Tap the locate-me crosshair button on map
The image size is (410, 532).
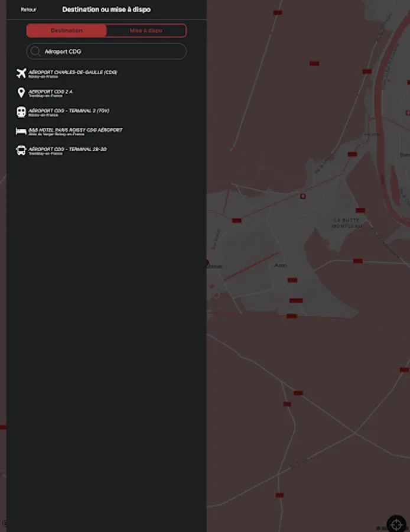coord(396,524)
